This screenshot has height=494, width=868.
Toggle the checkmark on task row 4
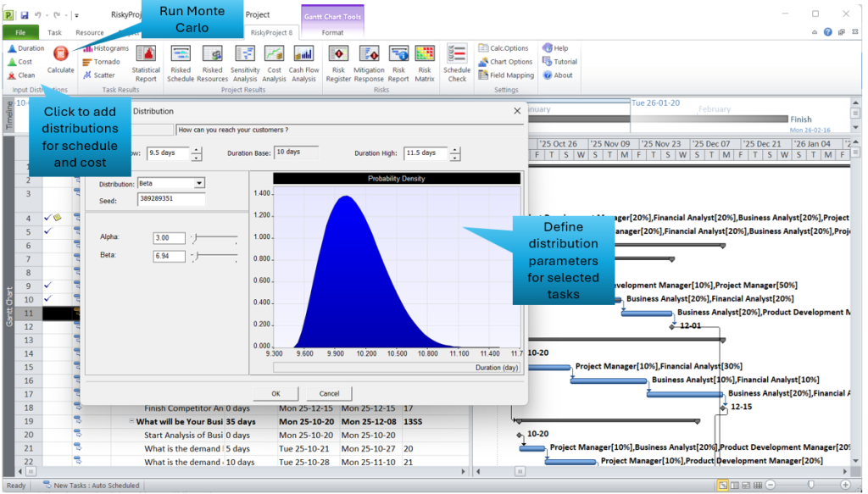pyautogui.click(x=47, y=219)
